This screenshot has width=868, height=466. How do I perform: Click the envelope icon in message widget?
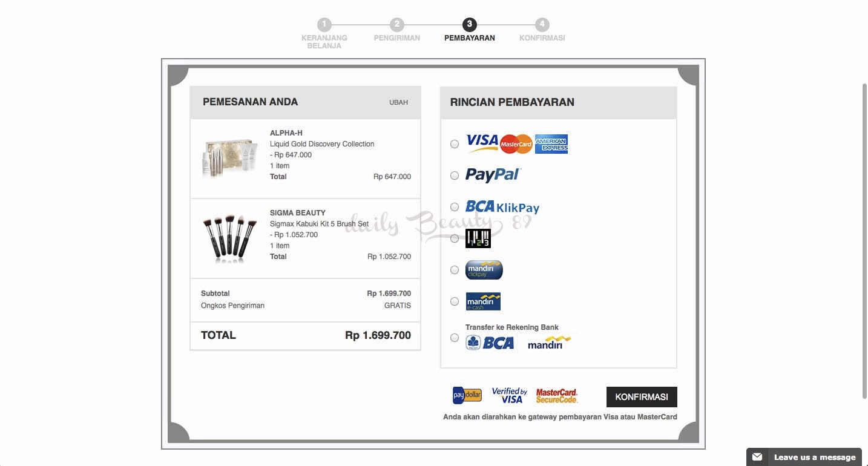(x=757, y=458)
